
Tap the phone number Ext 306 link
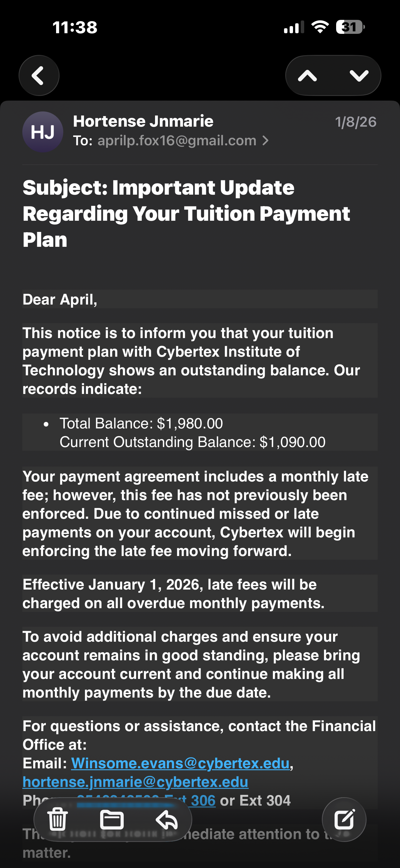pos(202,801)
